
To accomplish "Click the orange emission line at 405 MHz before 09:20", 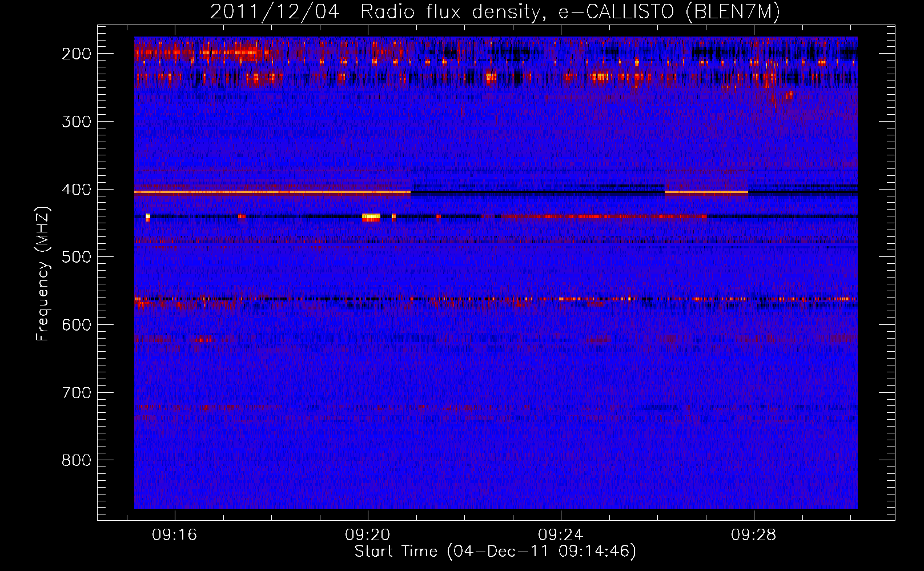I will [272, 192].
